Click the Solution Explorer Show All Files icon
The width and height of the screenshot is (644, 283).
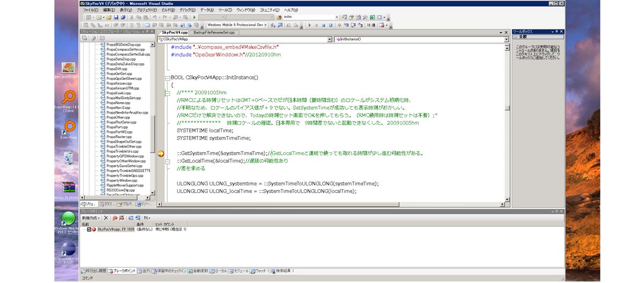point(93,38)
